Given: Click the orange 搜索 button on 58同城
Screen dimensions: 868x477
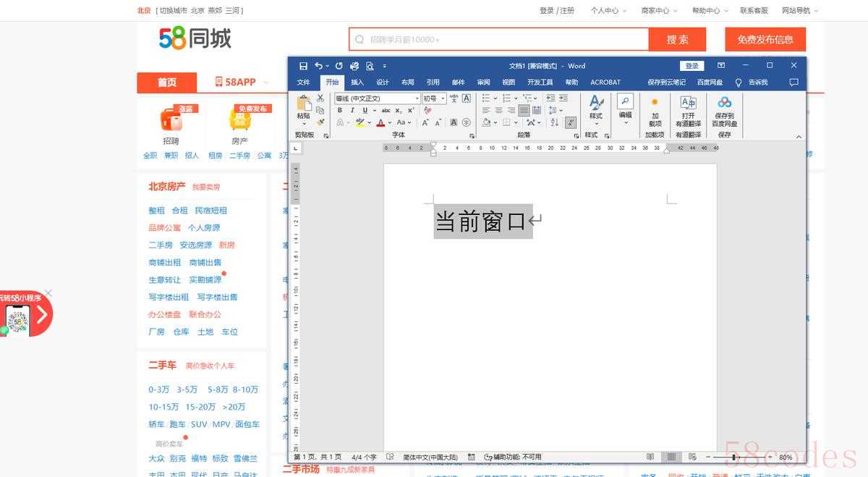Looking at the screenshot, I should (677, 39).
